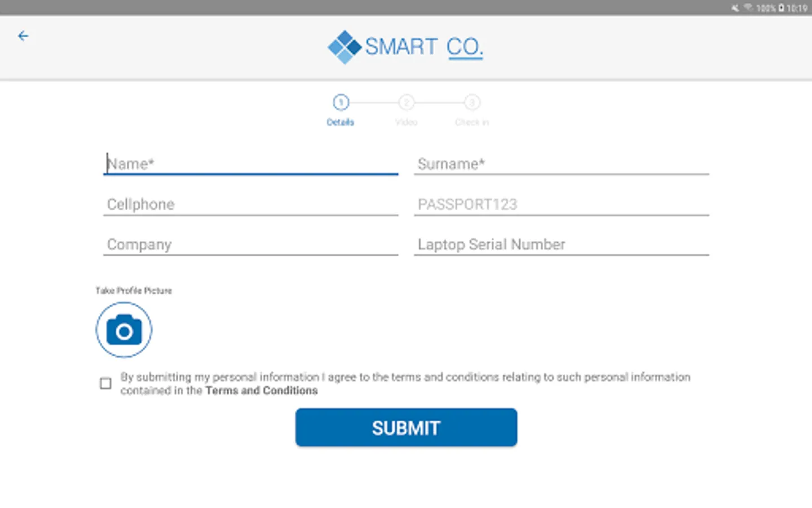Screen dimensions: 812x508
Task: Tap the camera icon to take profile picture
Action: (123, 330)
